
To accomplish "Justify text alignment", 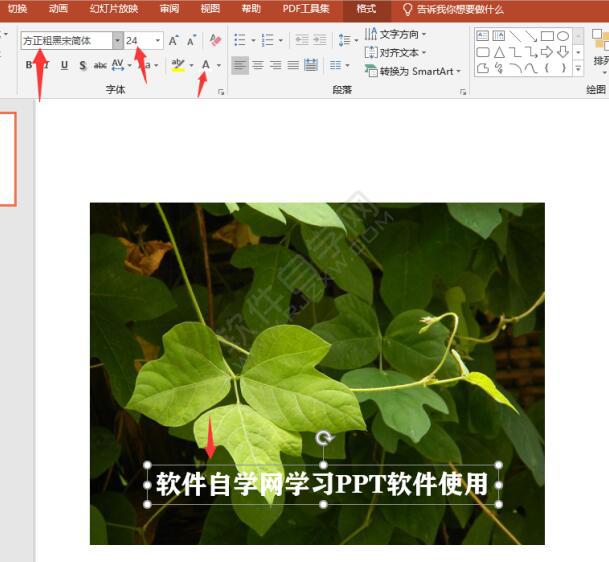I will (293, 65).
